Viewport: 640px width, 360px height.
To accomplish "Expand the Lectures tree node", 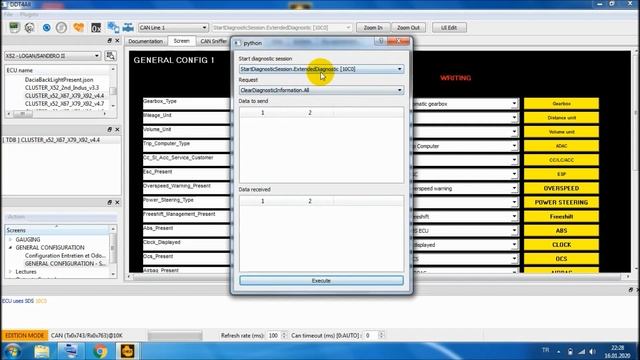I will pos(11,272).
